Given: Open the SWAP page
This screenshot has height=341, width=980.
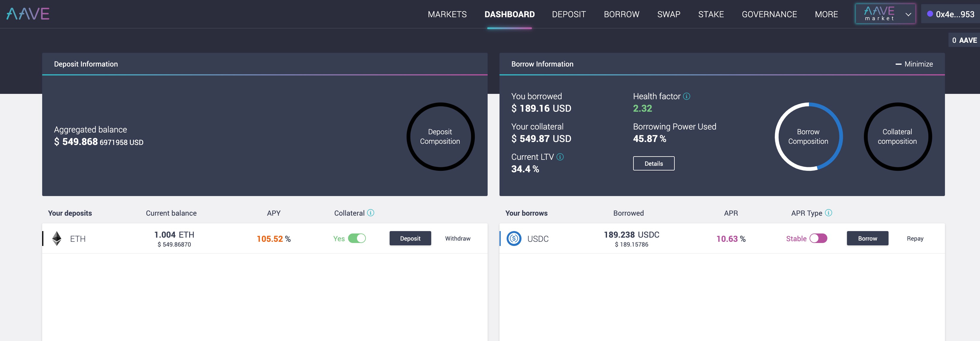Looking at the screenshot, I should point(668,15).
